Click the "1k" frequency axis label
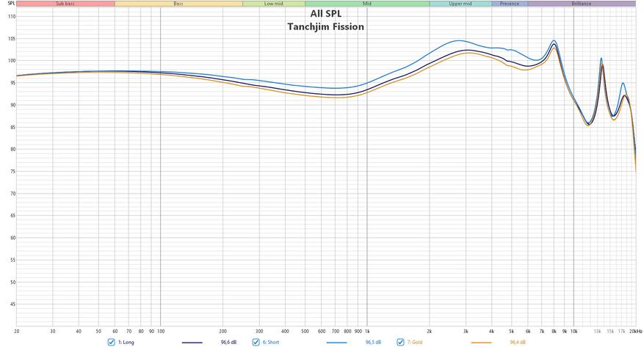Image resolution: width=644 pixels, height=347 pixels. (x=367, y=332)
